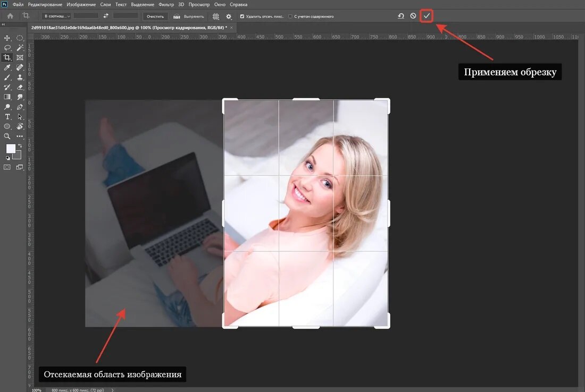
Task: Click the crop width input field
Action: (86, 16)
